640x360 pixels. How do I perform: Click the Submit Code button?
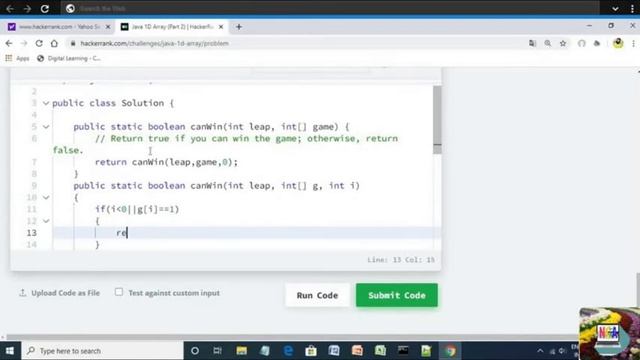(397, 295)
